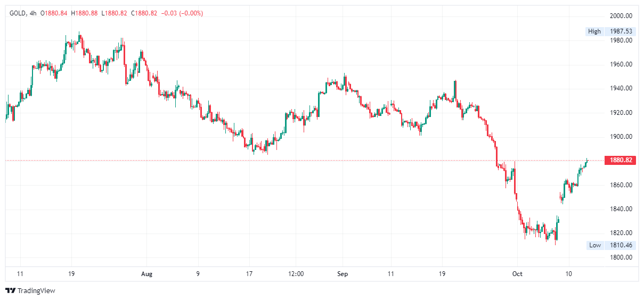Screen dimensions: 644x300
Task: Select the 1810.46 low price value
Action: (621, 245)
